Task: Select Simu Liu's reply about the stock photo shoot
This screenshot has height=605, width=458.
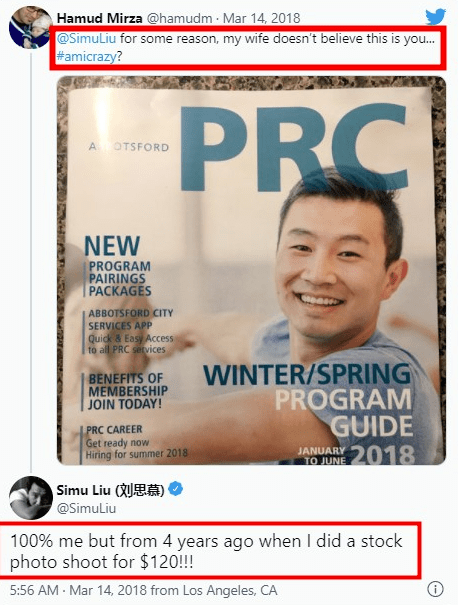Action: (x=206, y=551)
